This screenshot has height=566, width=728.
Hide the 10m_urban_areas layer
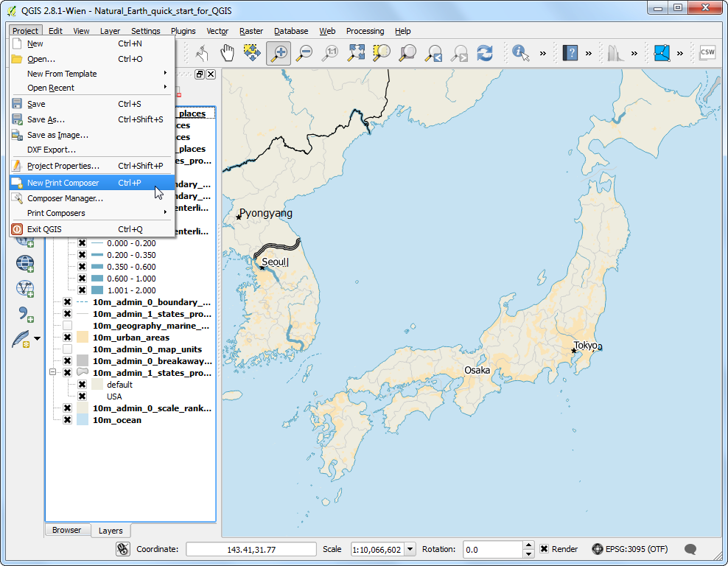67,337
